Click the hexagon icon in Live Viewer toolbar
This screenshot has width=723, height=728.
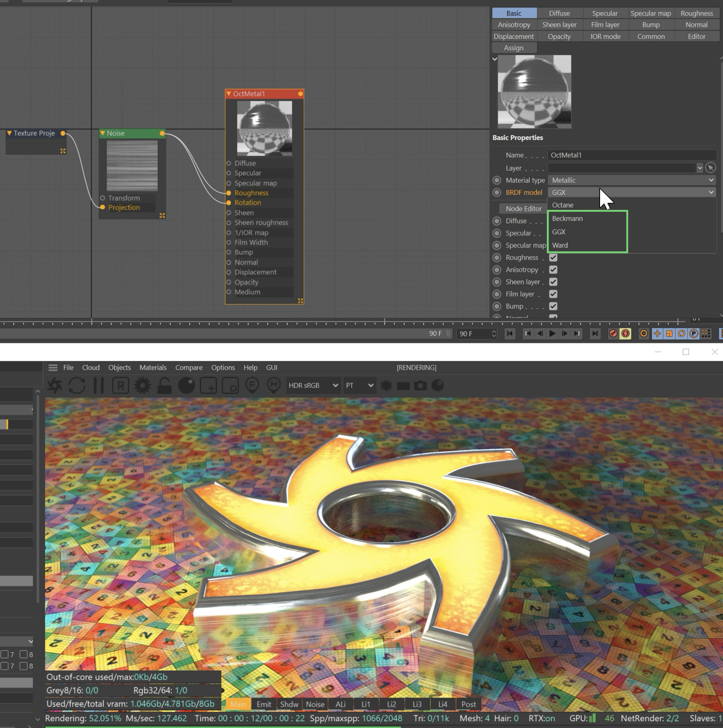pos(386,385)
